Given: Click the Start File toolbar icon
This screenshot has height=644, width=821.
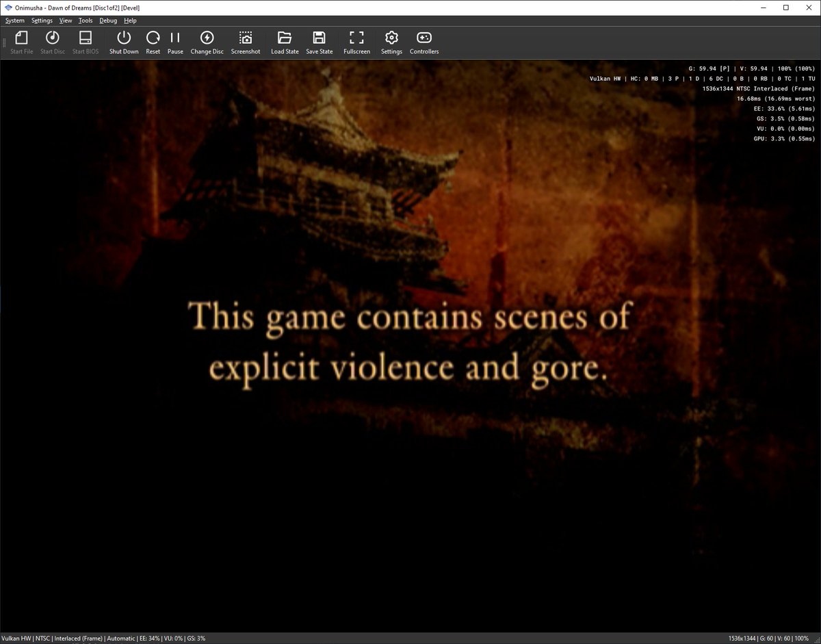Looking at the screenshot, I should pos(22,42).
